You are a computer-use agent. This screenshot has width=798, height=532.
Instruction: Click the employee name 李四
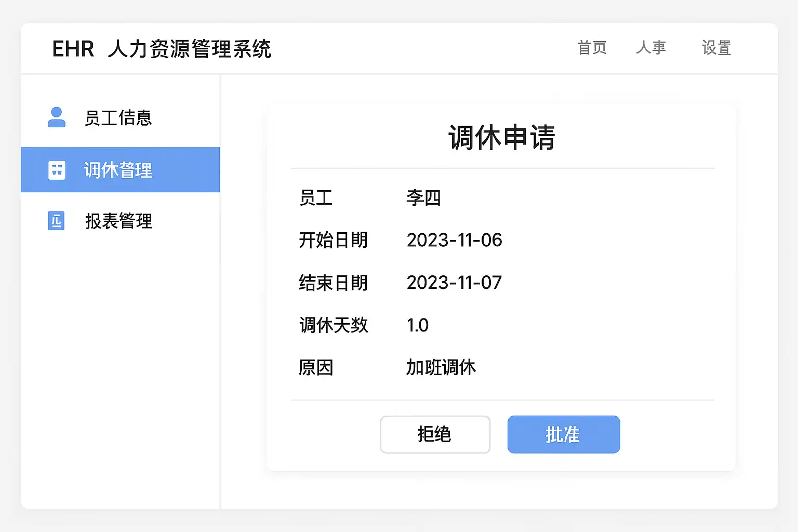pos(423,198)
